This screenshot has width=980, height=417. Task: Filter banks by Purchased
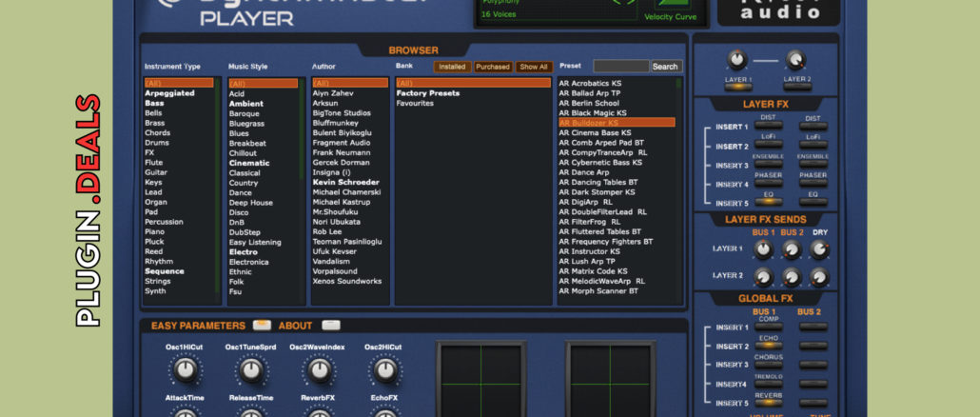(x=493, y=67)
